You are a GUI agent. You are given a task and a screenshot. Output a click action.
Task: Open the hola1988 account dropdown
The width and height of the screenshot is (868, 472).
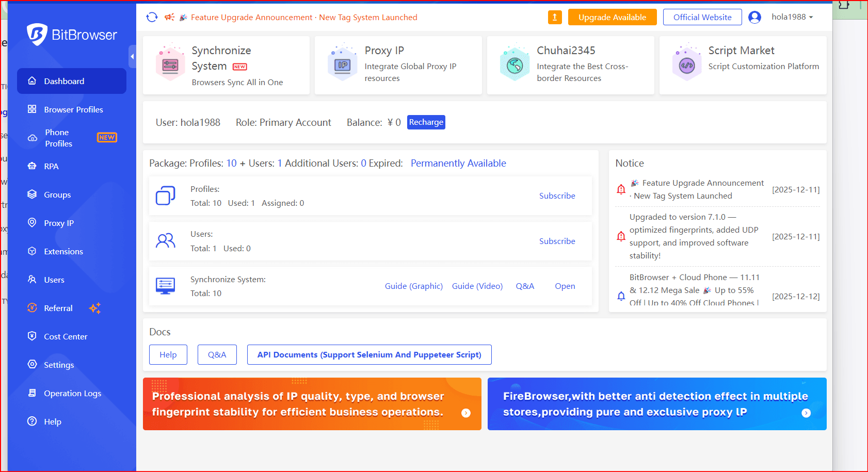792,17
